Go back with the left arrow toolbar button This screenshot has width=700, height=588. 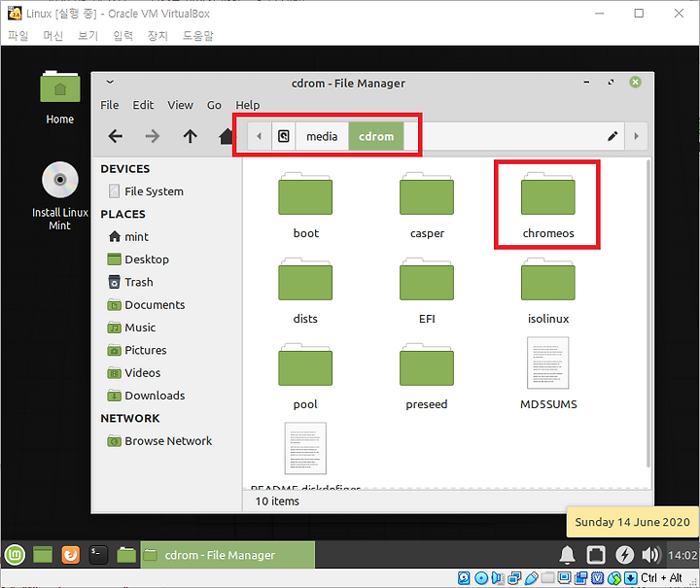pyautogui.click(x=115, y=136)
